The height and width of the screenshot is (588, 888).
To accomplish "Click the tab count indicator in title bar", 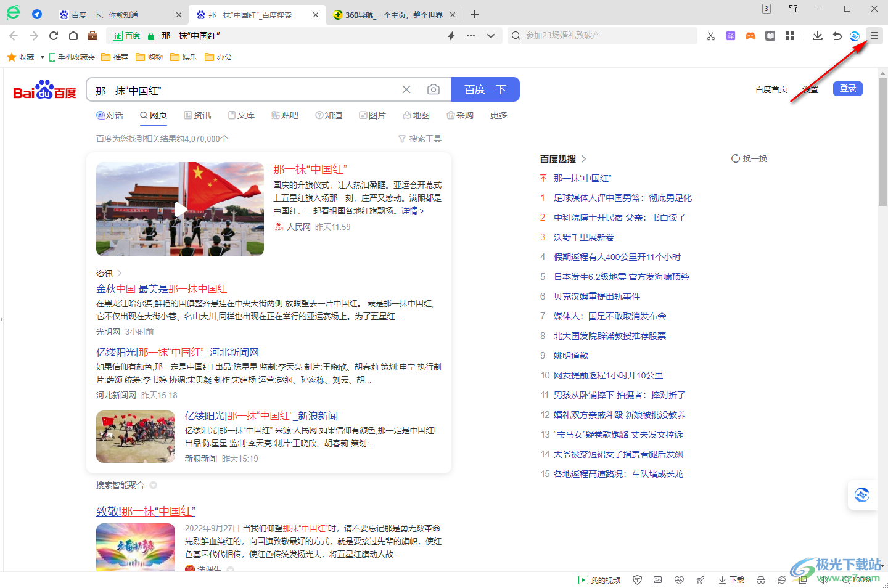I will coord(767,9).
